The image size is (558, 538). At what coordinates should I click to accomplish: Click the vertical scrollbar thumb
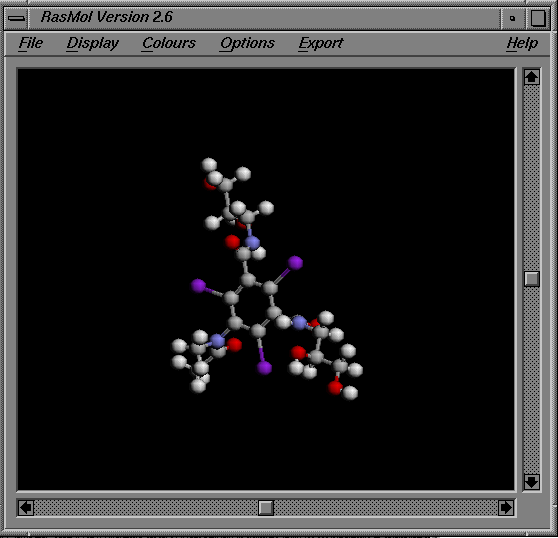[532, 279]
